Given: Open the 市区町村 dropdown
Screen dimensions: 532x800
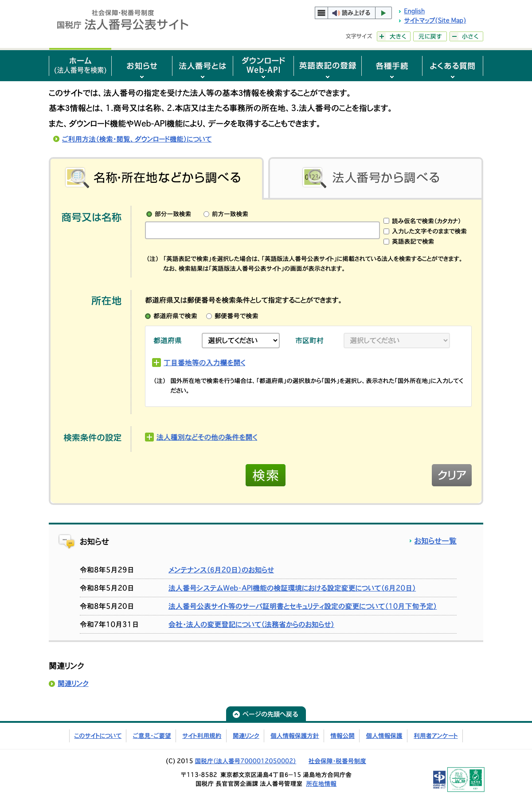Looking at the screenshot, I should [397, 340].
